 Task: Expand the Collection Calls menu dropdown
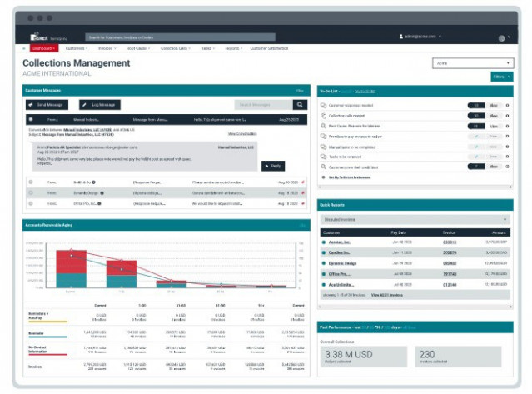click(176, 48)
